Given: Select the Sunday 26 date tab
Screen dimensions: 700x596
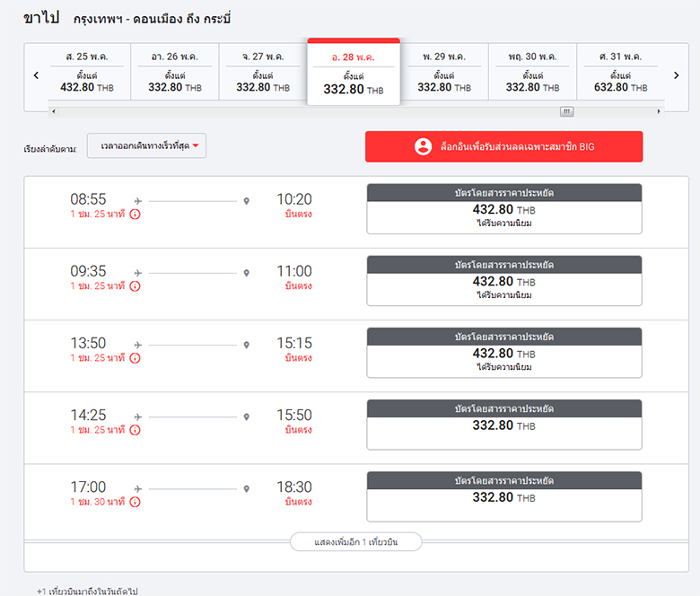Looking at the screenshot, I should pos(174,72).
